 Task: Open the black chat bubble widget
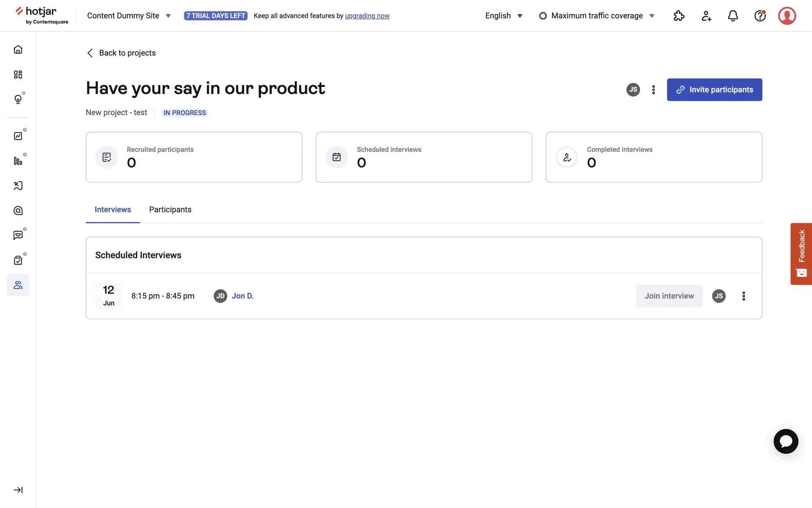point(786,442)
